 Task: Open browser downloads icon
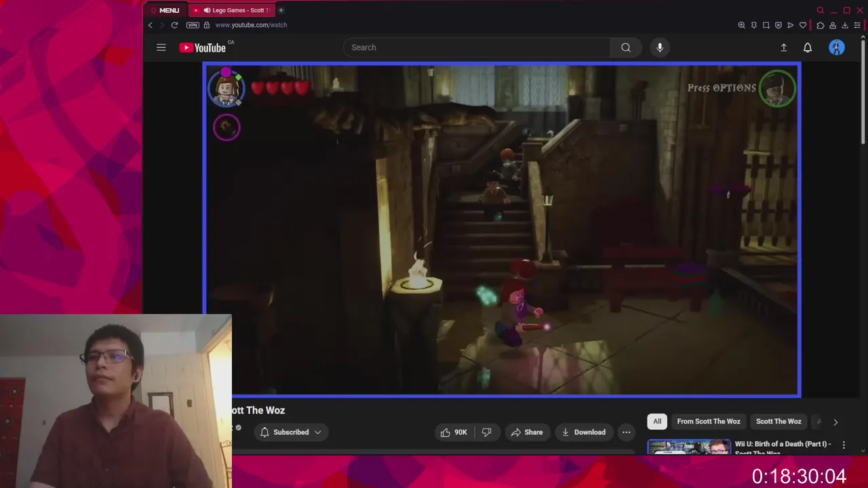(x=845, y=25)
